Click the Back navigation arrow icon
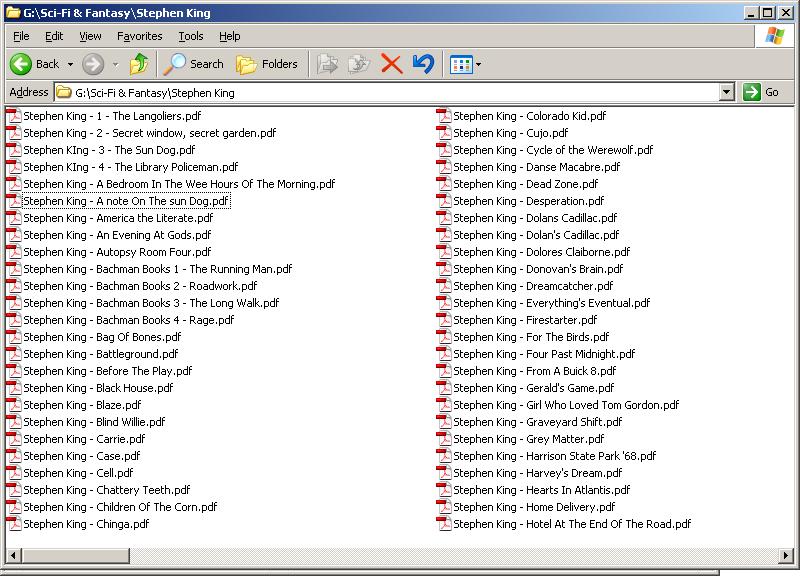The height and width of the screenshot is (576, 800). point(21,64)
